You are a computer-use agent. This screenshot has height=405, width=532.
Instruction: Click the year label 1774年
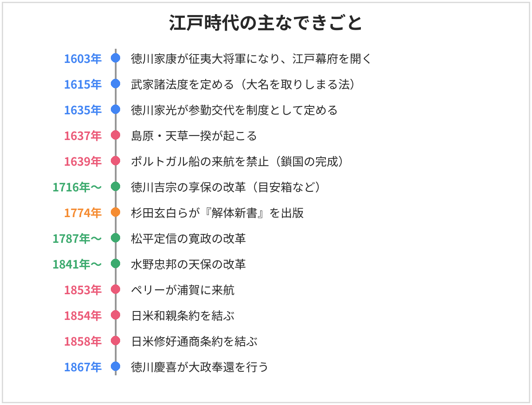[x=83, y=213]
